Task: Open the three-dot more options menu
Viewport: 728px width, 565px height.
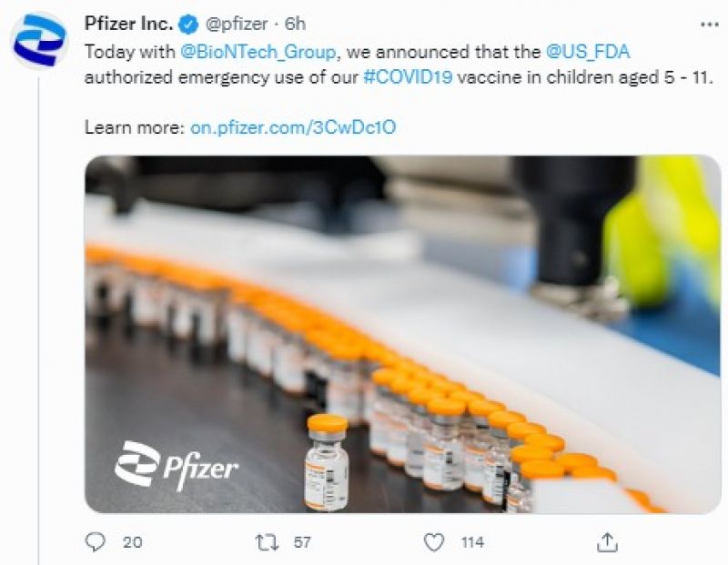Action: tap(710, 25)
